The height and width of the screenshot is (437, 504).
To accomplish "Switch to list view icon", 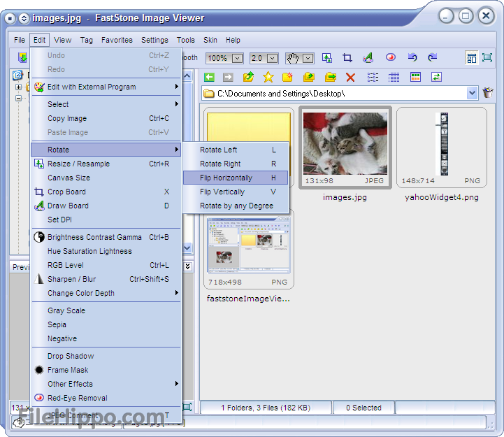I will coord(373,77).
